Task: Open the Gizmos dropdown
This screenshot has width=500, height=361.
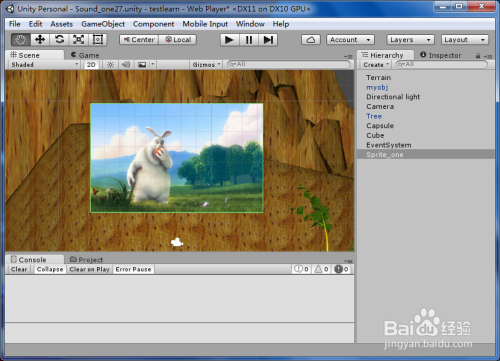Action: [x=207, y=65]
